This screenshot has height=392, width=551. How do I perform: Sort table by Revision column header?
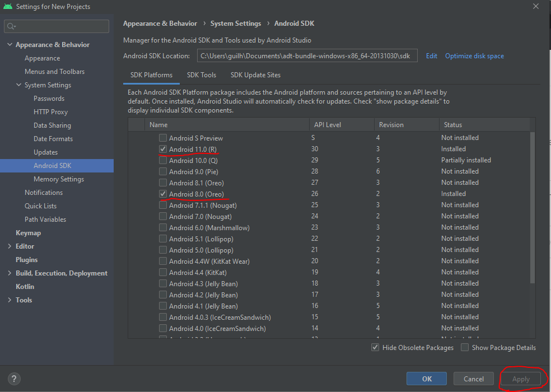point(407,124)
